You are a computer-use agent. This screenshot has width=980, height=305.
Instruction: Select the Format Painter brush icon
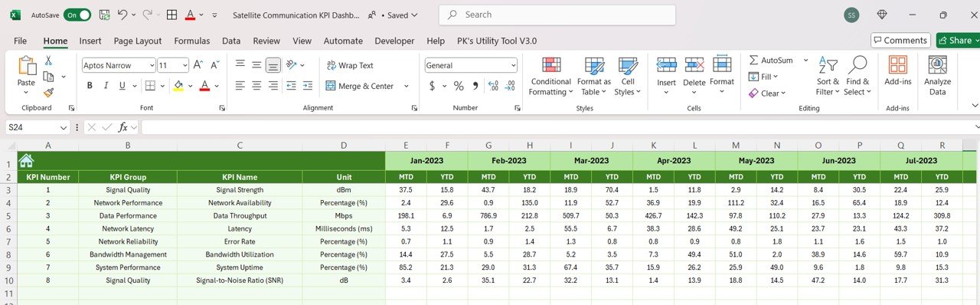pyautogui.click(x=48, y=93)
